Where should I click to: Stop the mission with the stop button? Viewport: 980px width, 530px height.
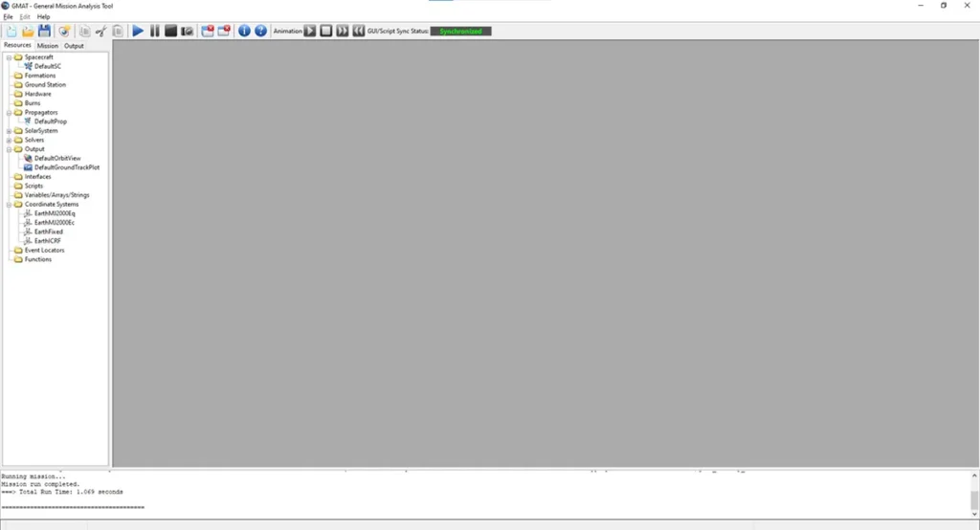170,32
